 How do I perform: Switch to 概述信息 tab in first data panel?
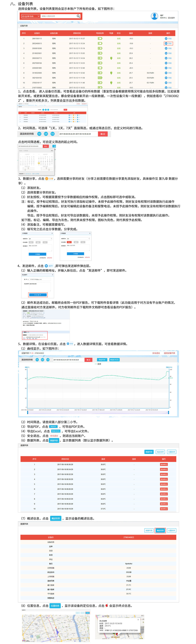(x=160, y=452)
